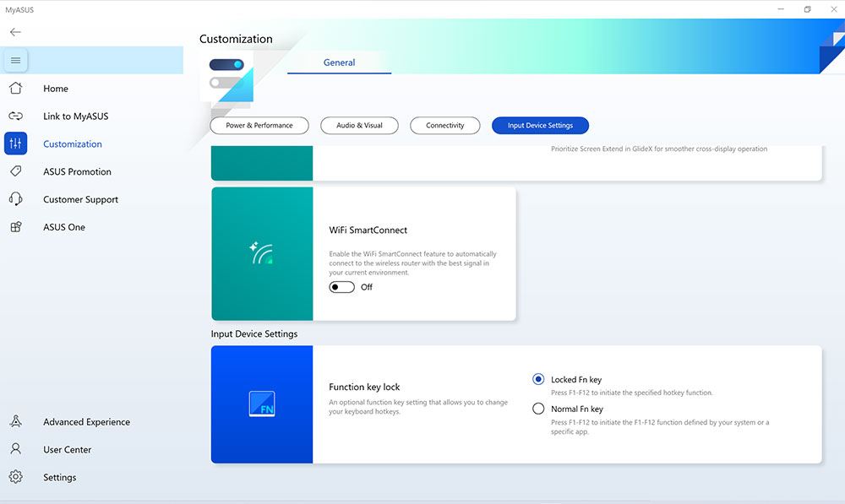The image size is (845, 504).
Task: Click the ASUS One icon
Action: tap(15, 227)
